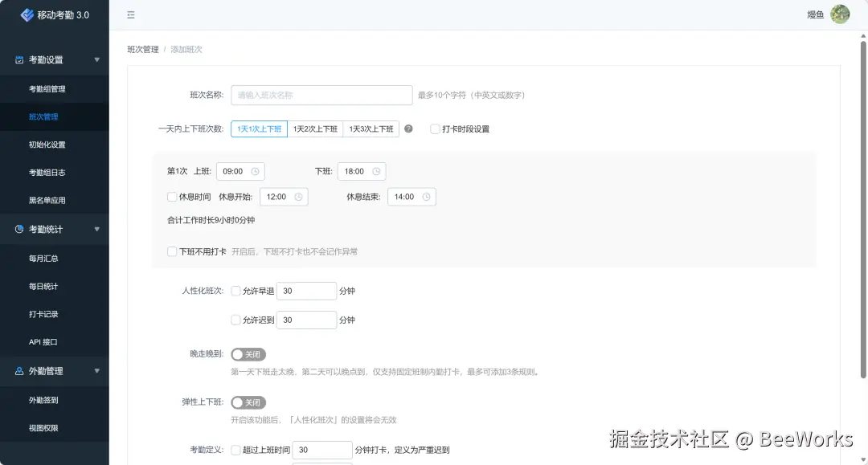Open the 休息结束 14:00 time picker
The width and height of the screenshot is (868, 465).
[411, 197]
